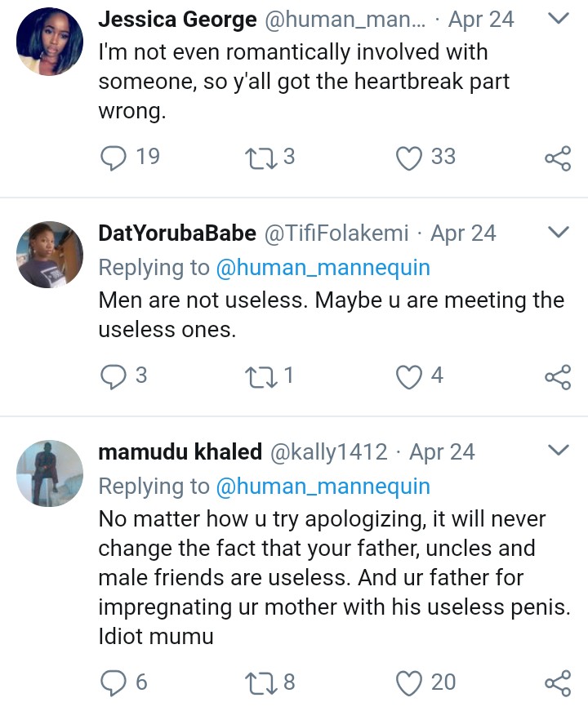
Task: Open chevron menu on DatYorubaBabe's tweet
Action: pyautogui.click(x=557, y=233)
